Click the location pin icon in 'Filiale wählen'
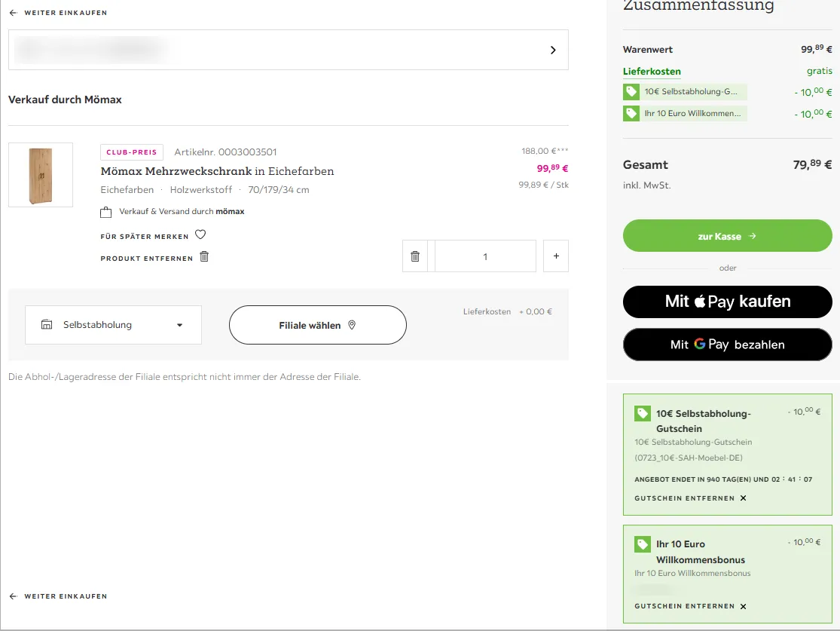 click(x=352, y=325)
